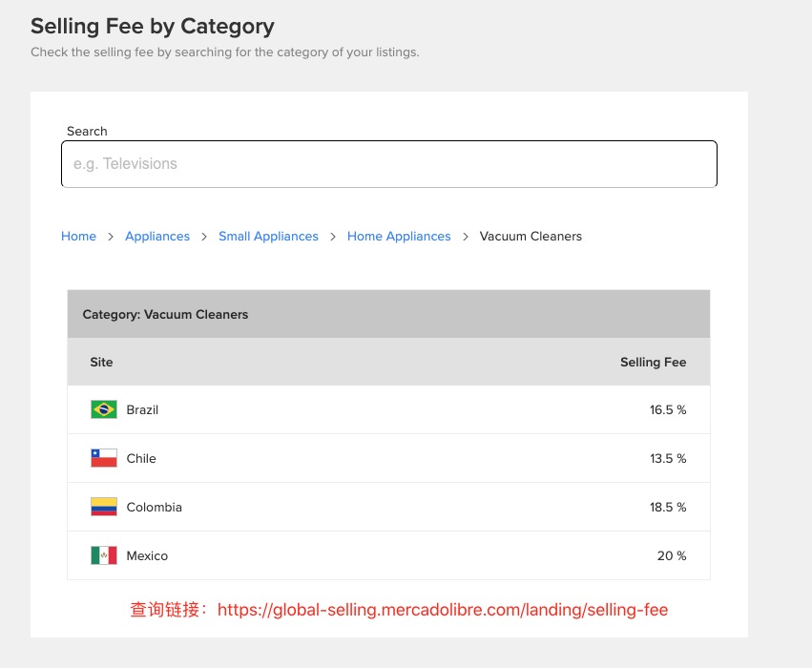Click the Colombia flag icon
Image resolution: width=812 pixels, height=668 pixels.
tap(104, 507)
